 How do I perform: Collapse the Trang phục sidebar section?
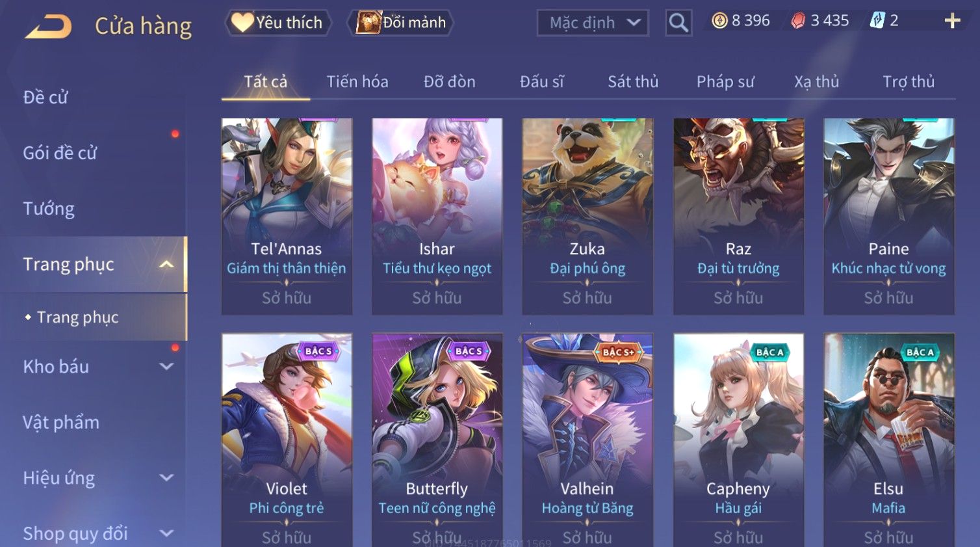166,264
